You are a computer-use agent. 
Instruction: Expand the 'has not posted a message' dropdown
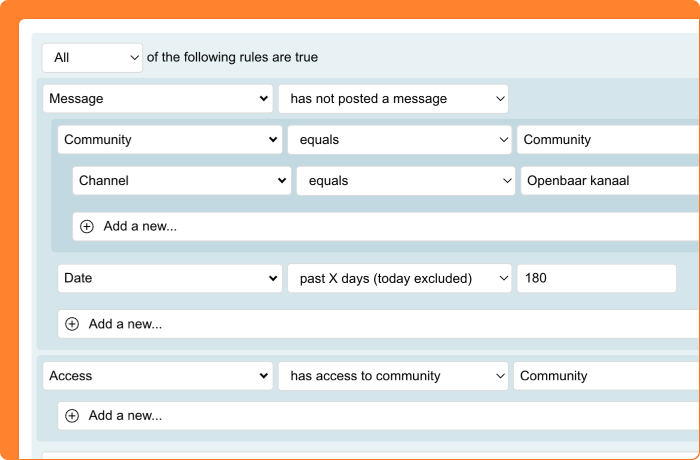393,98
